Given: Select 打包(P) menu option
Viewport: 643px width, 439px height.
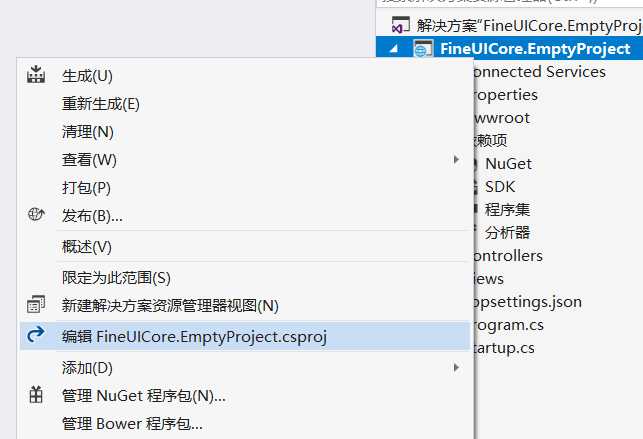Looking at the screenshot, I should (86, 187).
